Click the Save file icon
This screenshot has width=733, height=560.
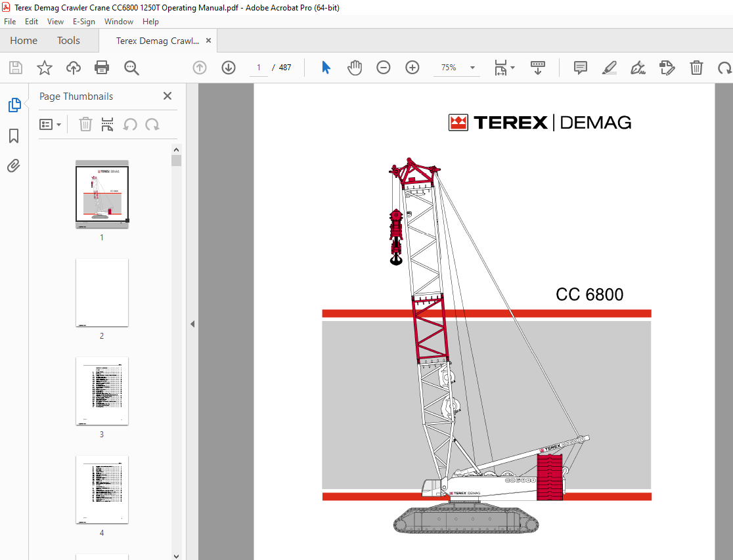click(x=15, y=68)
